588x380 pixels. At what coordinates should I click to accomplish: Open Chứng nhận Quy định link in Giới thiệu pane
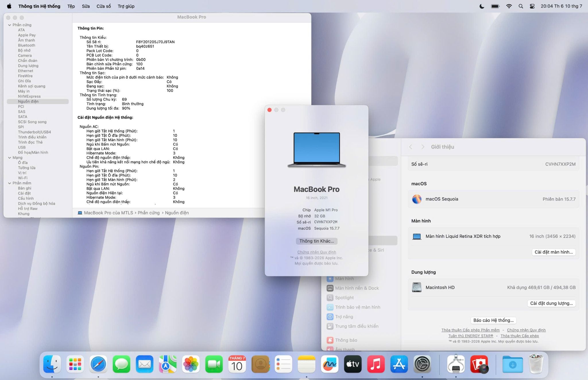pos(526,330)
